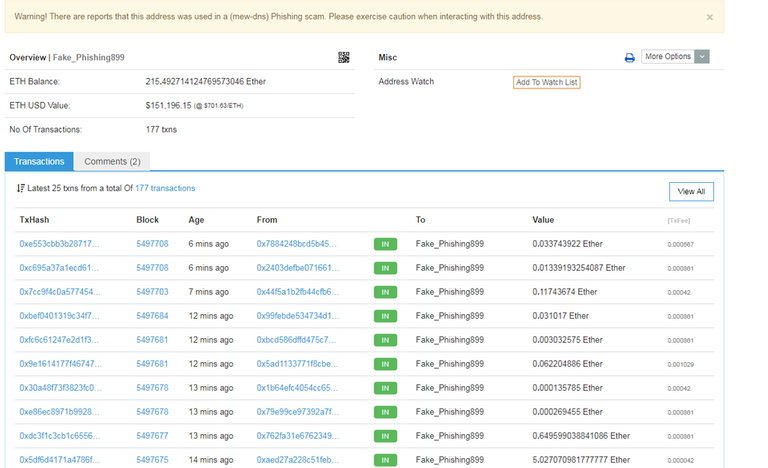Open transaction 0x5df6d4171a4786f...
Viewport: 768px width, 468px height.
click(59, 460)
